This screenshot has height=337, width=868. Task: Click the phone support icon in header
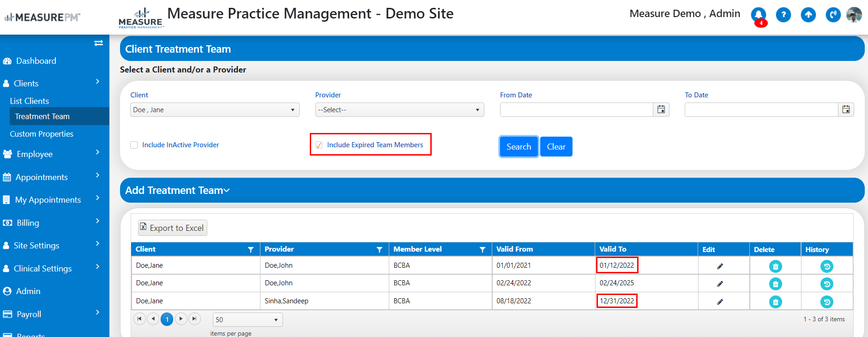tap(833, 15)
